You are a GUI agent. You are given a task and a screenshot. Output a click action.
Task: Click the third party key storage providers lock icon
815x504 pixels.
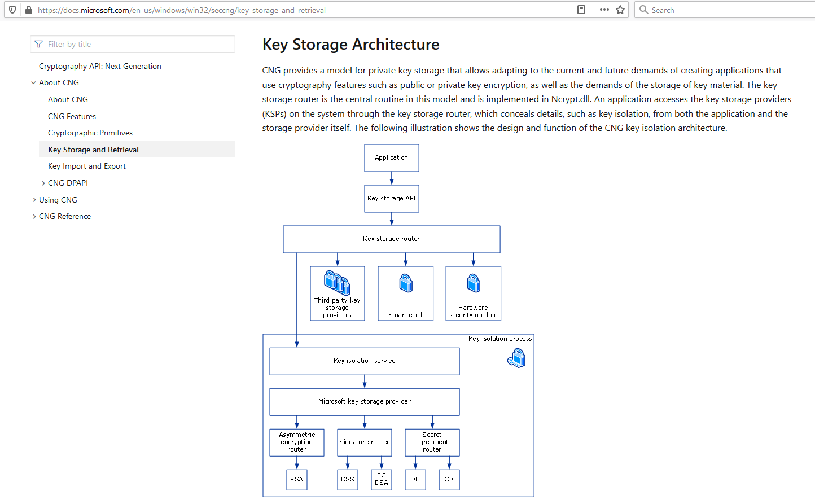[337, 282]
